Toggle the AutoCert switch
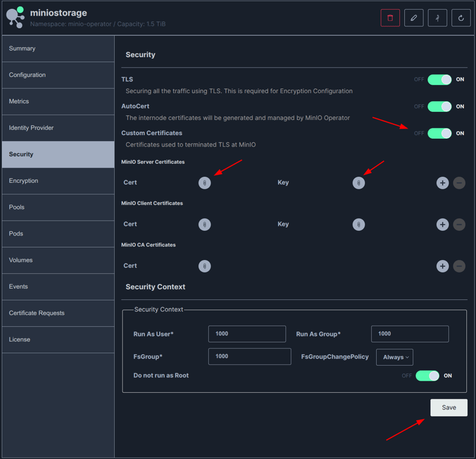Image resolution: width=476 pixels, height=459 pixels. 440,106
